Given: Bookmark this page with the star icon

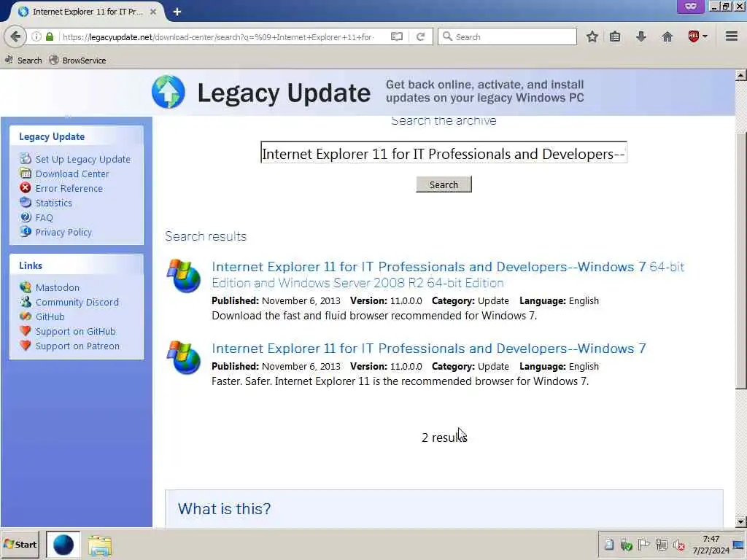Looking at the screenshot, I should (x=592, y=36).
